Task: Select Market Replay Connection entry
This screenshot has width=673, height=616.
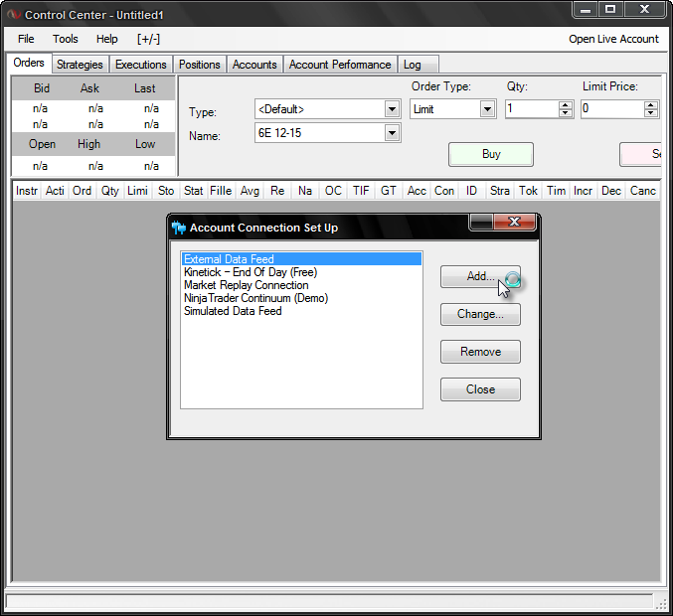Action: [x=246, y=285]
